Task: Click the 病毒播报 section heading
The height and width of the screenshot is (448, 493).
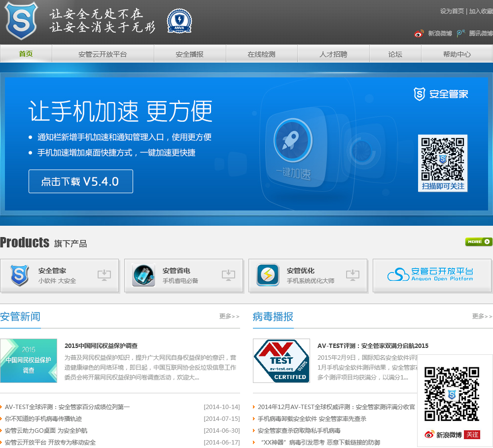Action: pyautogui.click(x=273, y=316)
